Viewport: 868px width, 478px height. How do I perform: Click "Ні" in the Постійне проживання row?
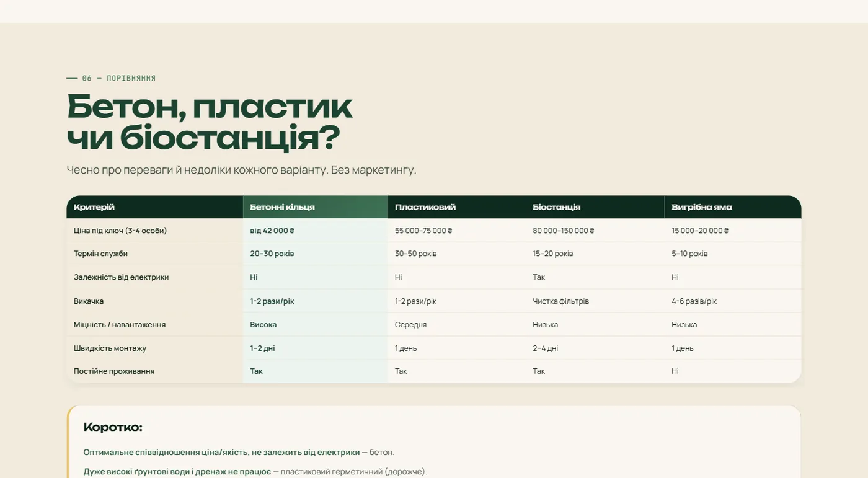[675, 371]
